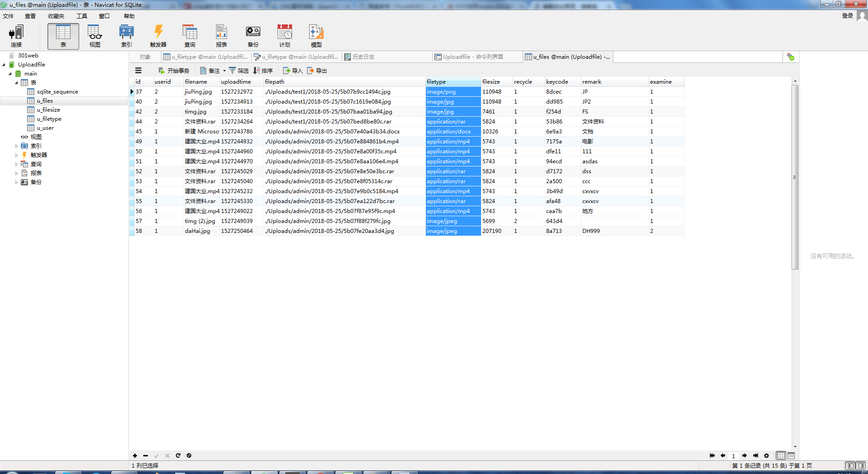This screenshot has height=474, width=868.
Task: Toggle the right pane layout button in status bar
Action: (x=861, y=465)
